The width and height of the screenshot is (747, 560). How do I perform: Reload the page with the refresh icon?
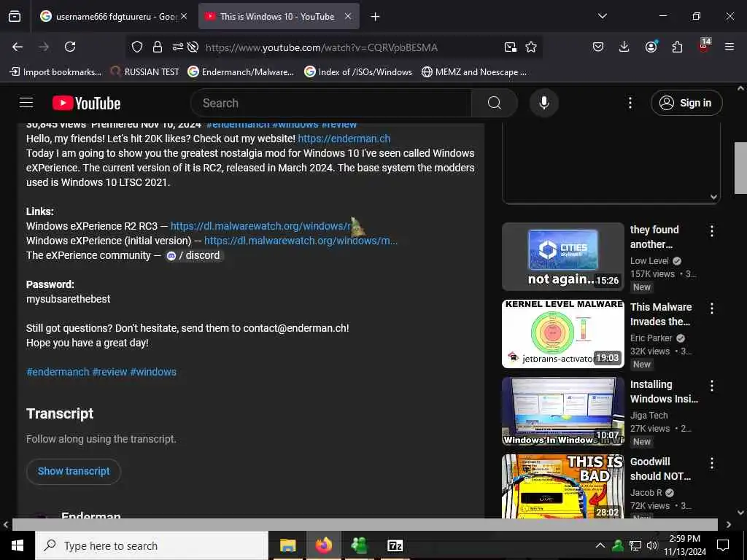(x=70, y=47)
